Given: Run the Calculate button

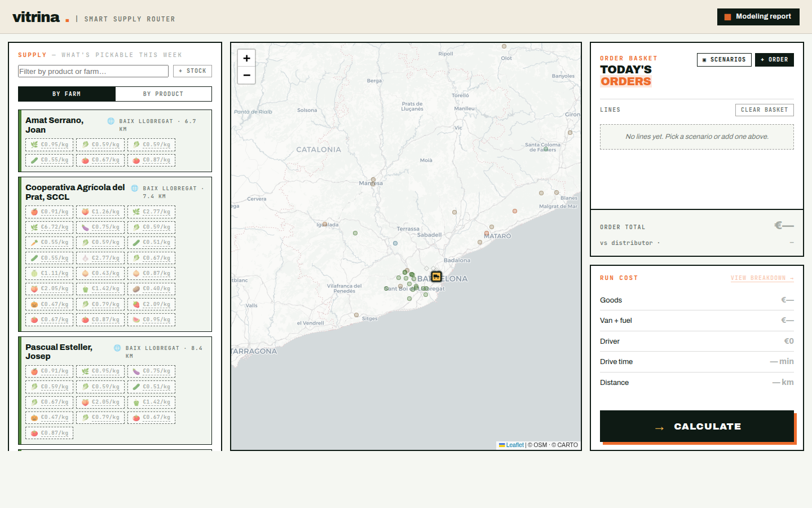Looking at the screenshot, I should pyautogui.click(x=697, y=426).
